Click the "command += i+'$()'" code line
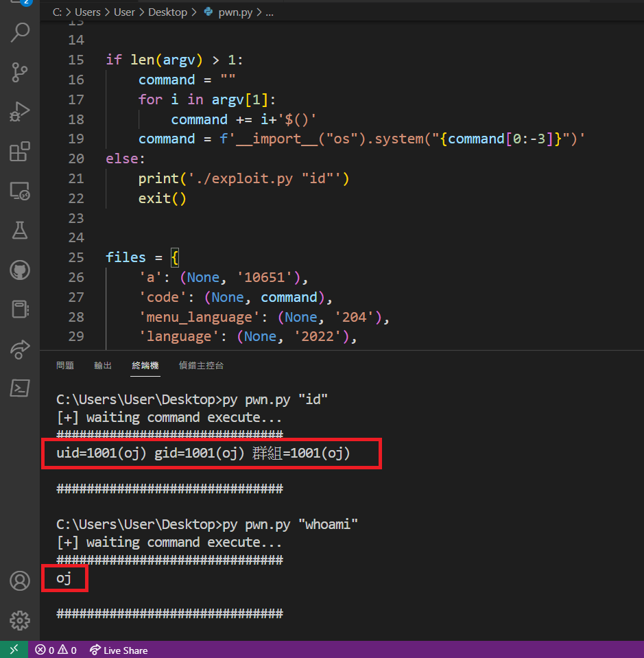This screenshot has width=644, height=658. 243,119
